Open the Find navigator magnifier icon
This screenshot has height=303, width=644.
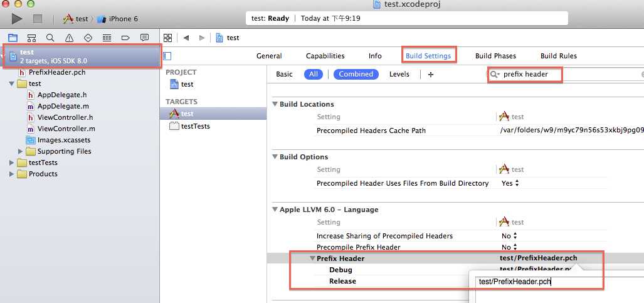click(x=50, y=38)
